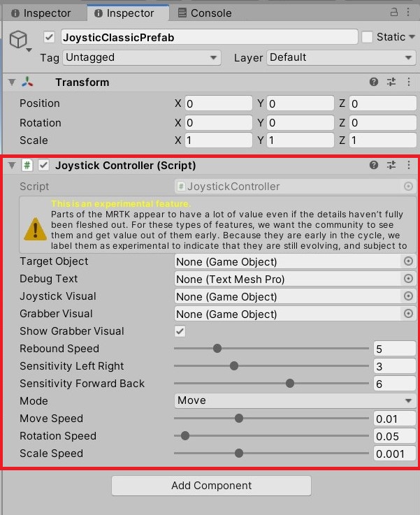Adjust the Move Speed slider handle

(x=239, y=418)
